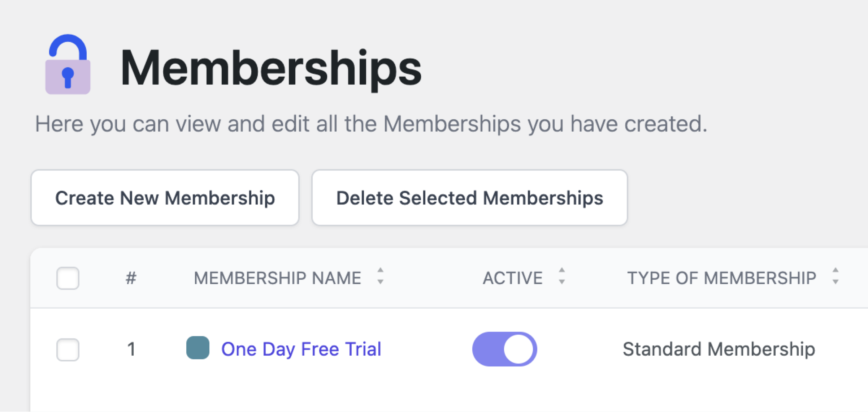Disable the Active toggle for One Day Free Trial
The height and width of the screenshot is (412, 868).
[x=504, y=349]
